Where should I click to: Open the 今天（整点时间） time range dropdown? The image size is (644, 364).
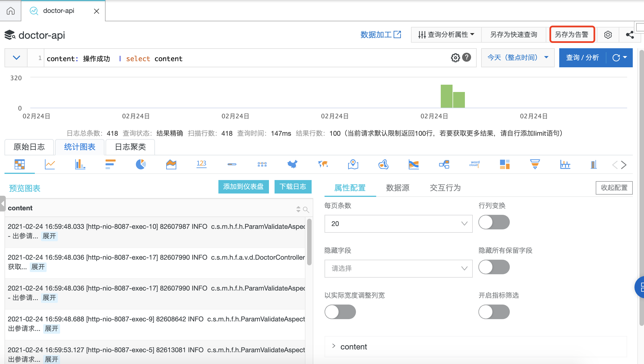[x=518, y=58]
